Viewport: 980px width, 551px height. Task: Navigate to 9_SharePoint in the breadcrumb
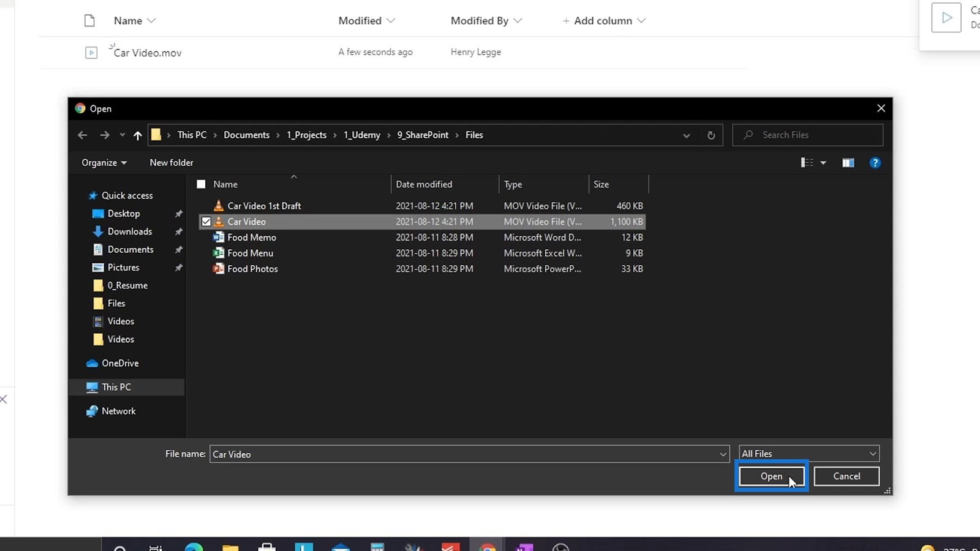(423, 135)
